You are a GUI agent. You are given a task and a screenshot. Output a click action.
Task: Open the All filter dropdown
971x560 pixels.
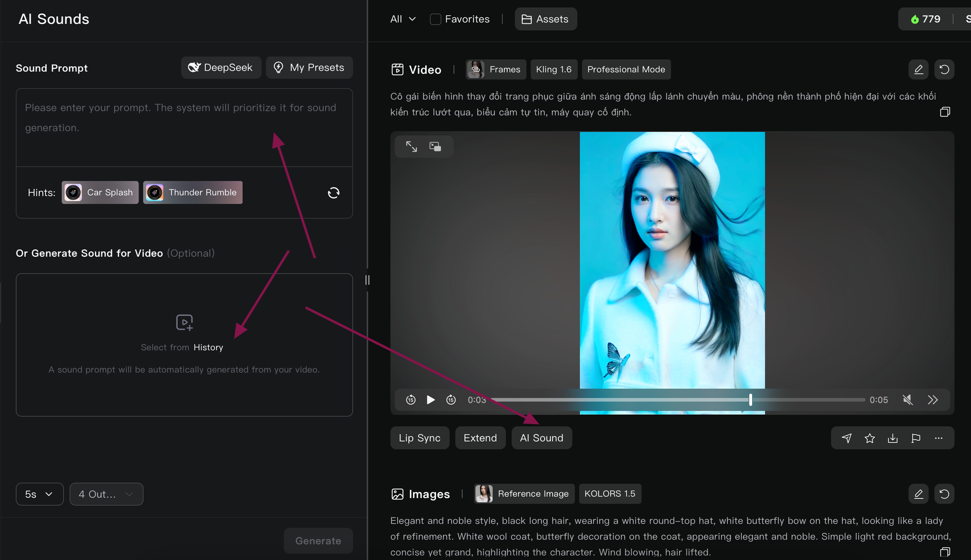[x=402, y=19]
